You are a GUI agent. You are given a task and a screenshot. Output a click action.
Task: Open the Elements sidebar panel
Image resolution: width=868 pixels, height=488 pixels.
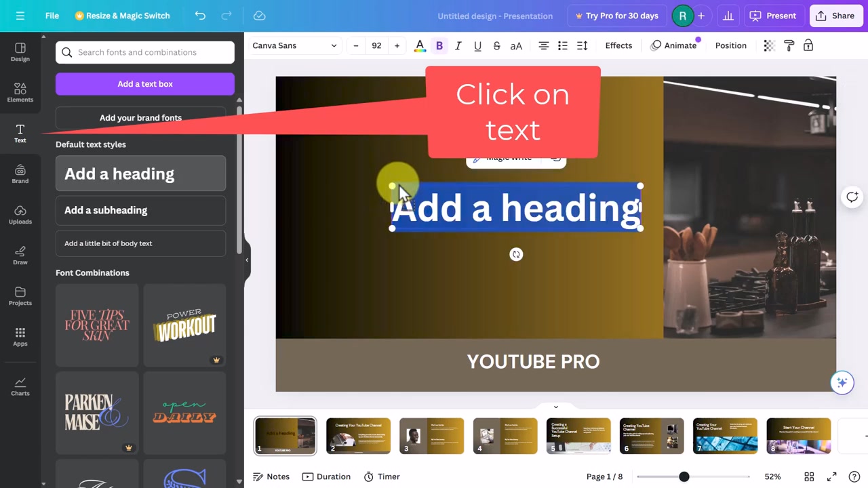pos(20,93)
